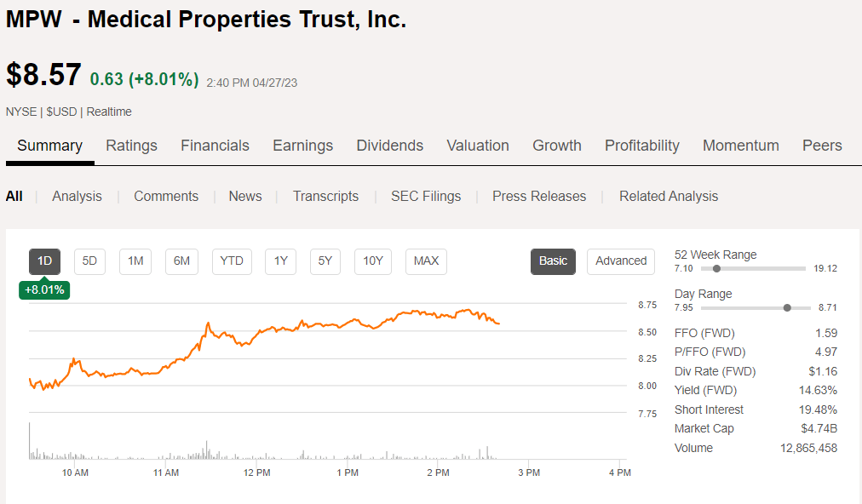
Task: Choose the 1Y chart range
Action: [x=281, y=261]
